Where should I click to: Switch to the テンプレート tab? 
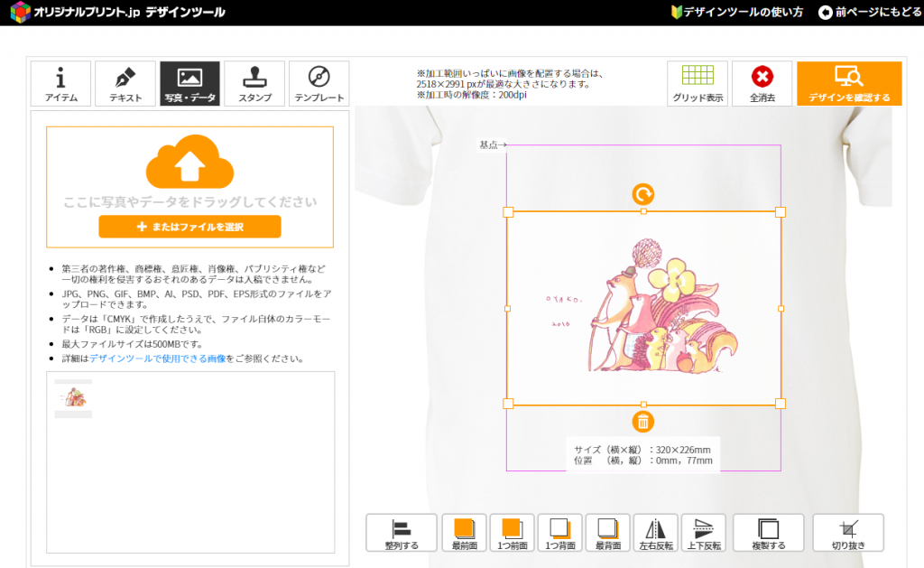(x=319, y=84)
